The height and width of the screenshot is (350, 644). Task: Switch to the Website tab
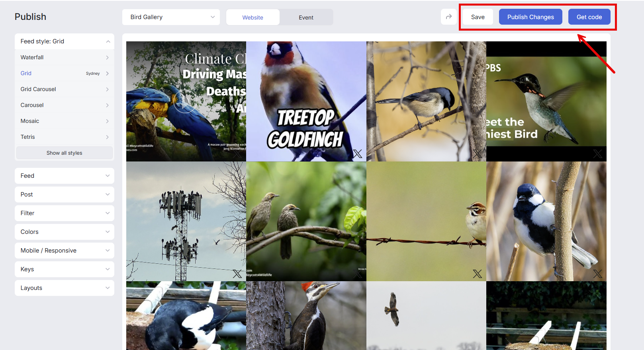click(x=253, y=17)
